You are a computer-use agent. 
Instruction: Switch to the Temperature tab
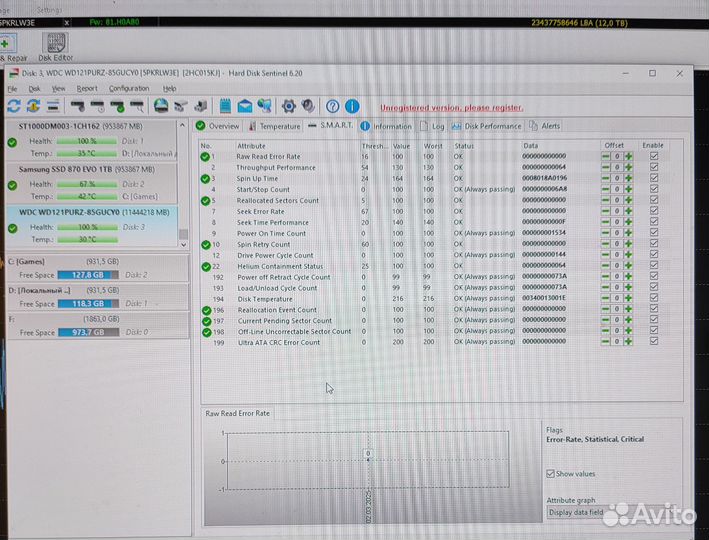(x=274, y=126)
